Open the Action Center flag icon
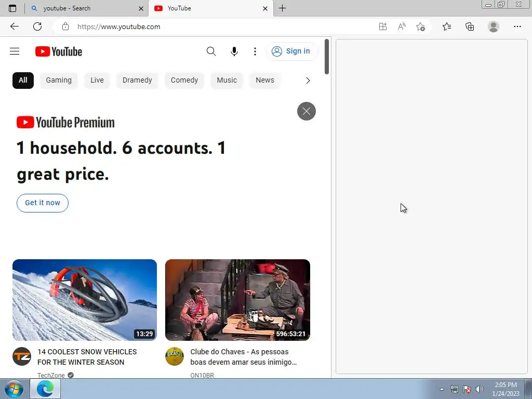532x399 pixels. click(x=467, y=389)
